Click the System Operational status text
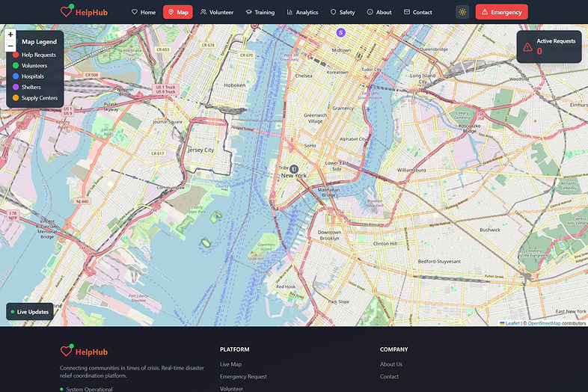588x392 pixels. pos(89,389)
